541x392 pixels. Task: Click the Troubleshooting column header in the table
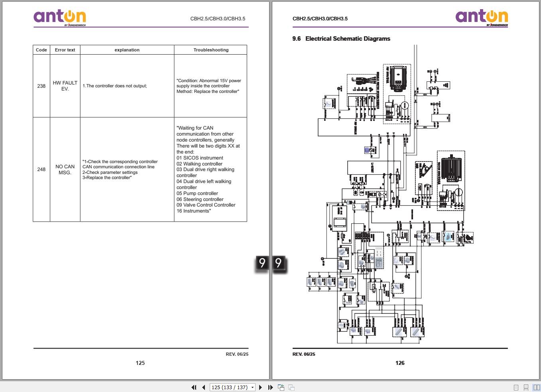[x=210, y=50]
